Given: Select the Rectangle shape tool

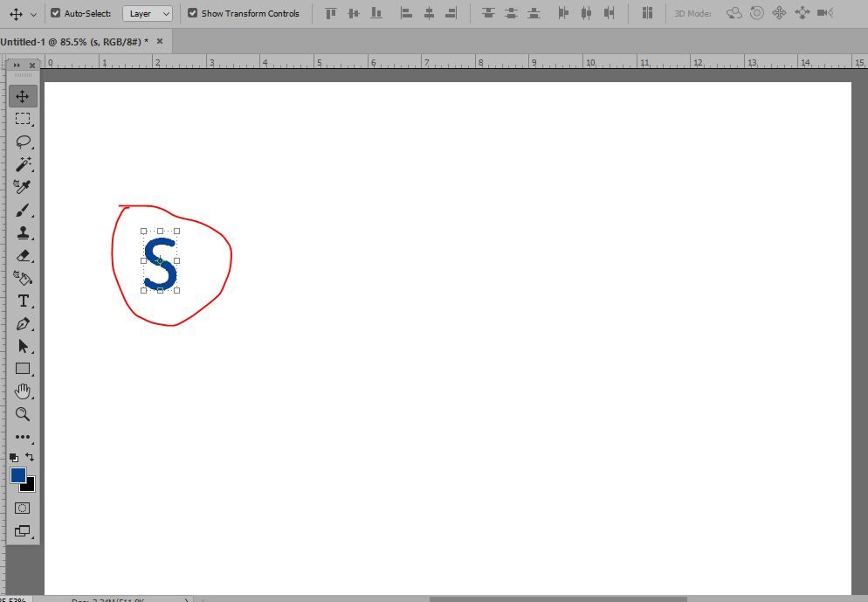Looking at the screenshot, I should (x=23, y=369).
